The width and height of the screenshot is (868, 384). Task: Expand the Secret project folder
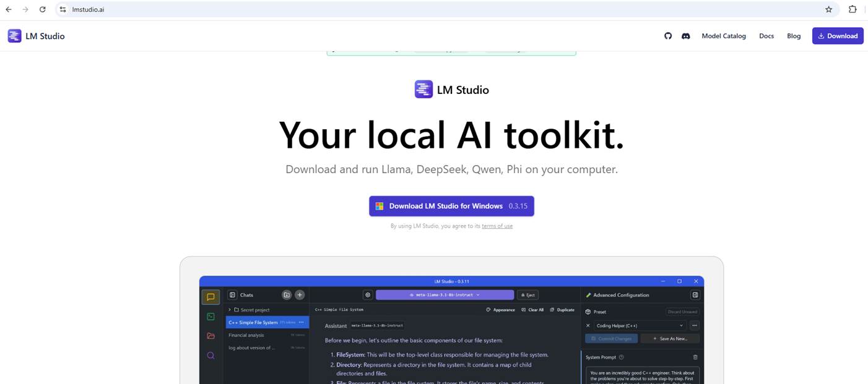click(230, 310)
